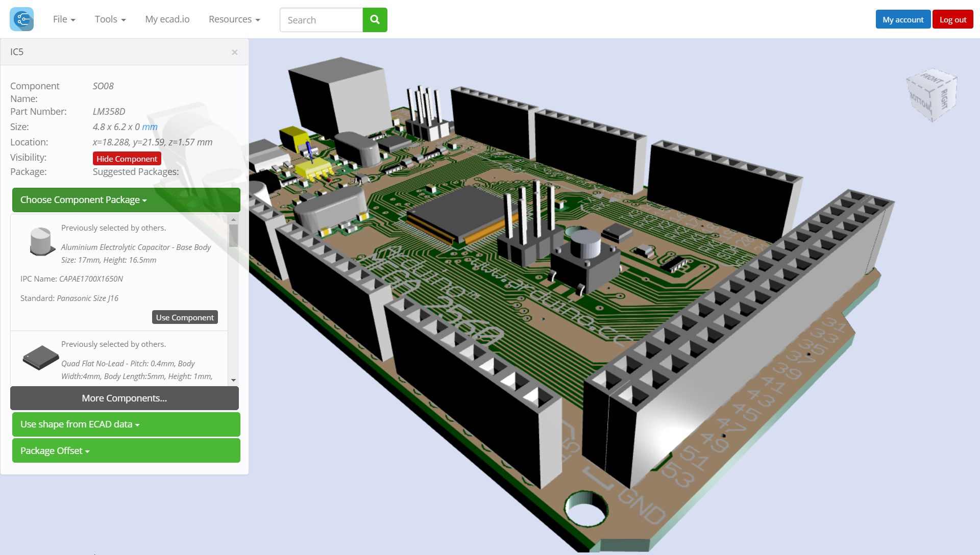Open the File menu

(x=64, y=19)
